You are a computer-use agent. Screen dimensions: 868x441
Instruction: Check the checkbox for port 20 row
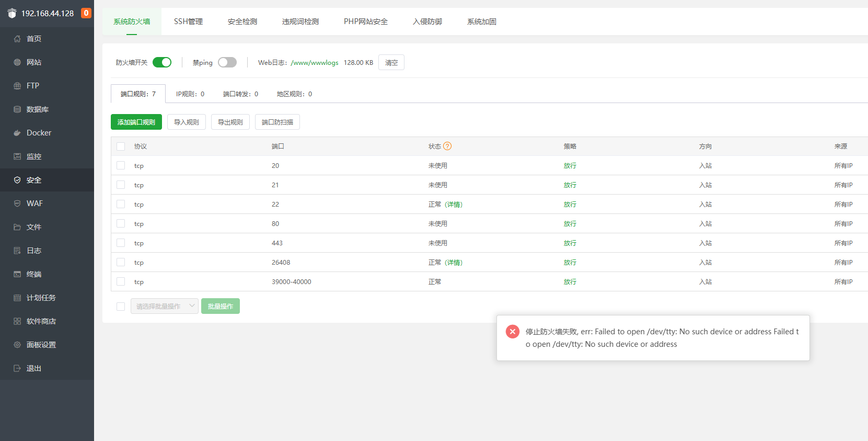click(x=121, y=165)
